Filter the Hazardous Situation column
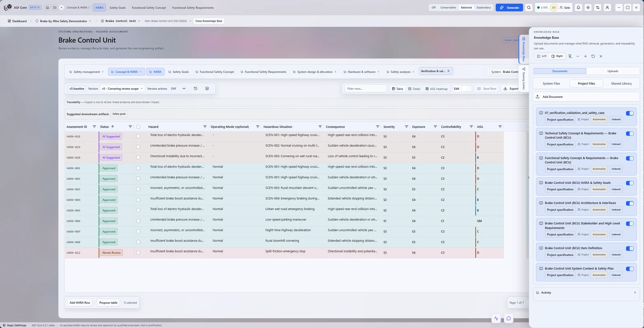This screenshot has height=328, width=644. [320, 127]
